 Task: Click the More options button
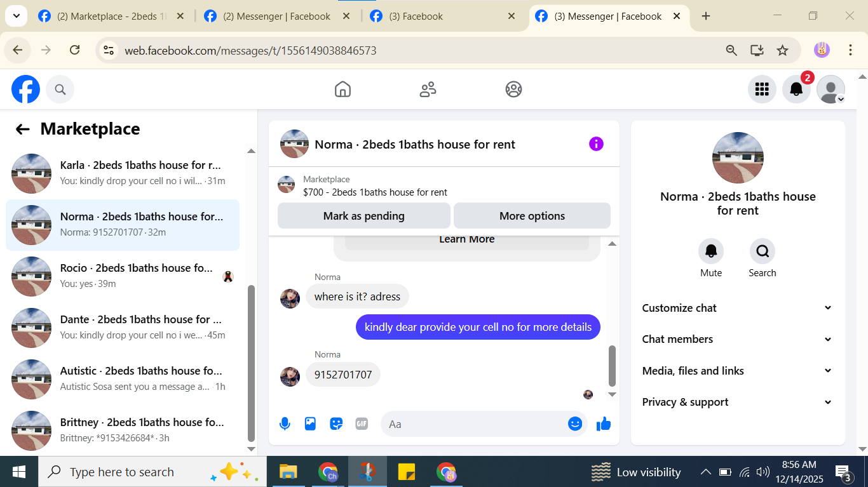532,216
